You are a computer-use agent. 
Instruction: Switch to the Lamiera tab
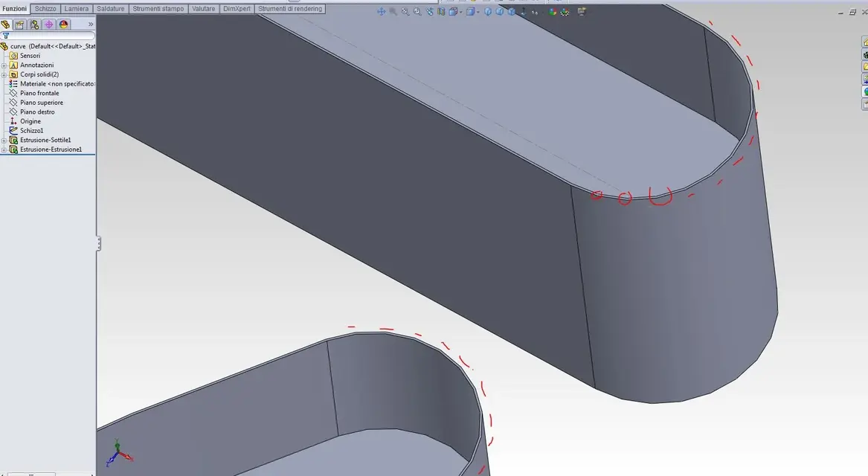[77, 9]
